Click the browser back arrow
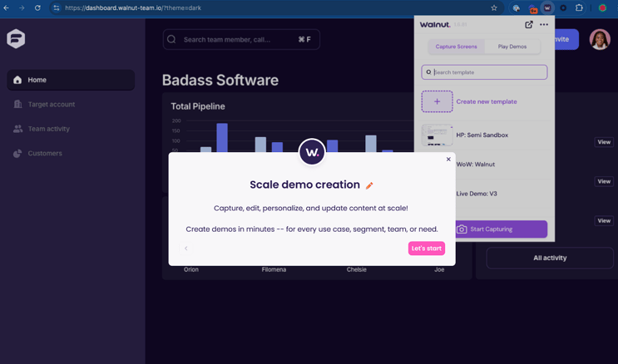618x364 pixels. pos(7,7)
